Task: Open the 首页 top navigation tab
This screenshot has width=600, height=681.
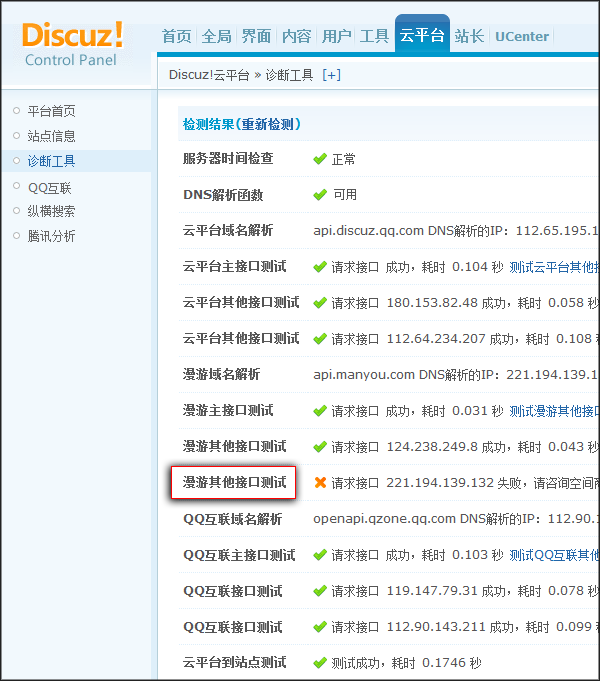Action: (176, 36)
